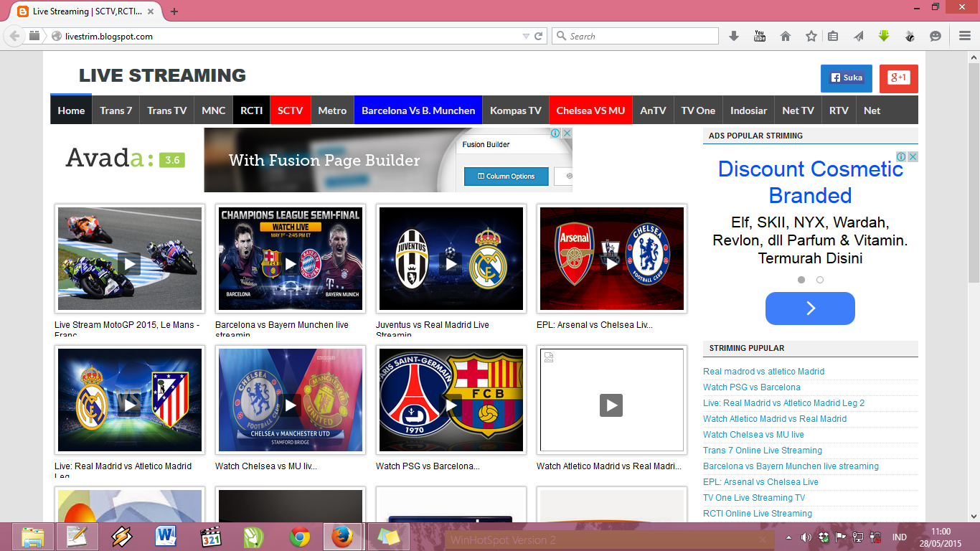Image resolution: width=980 pixels, height=551 pixels.
Task: Open the Home menu item
Action: (71, 110)
